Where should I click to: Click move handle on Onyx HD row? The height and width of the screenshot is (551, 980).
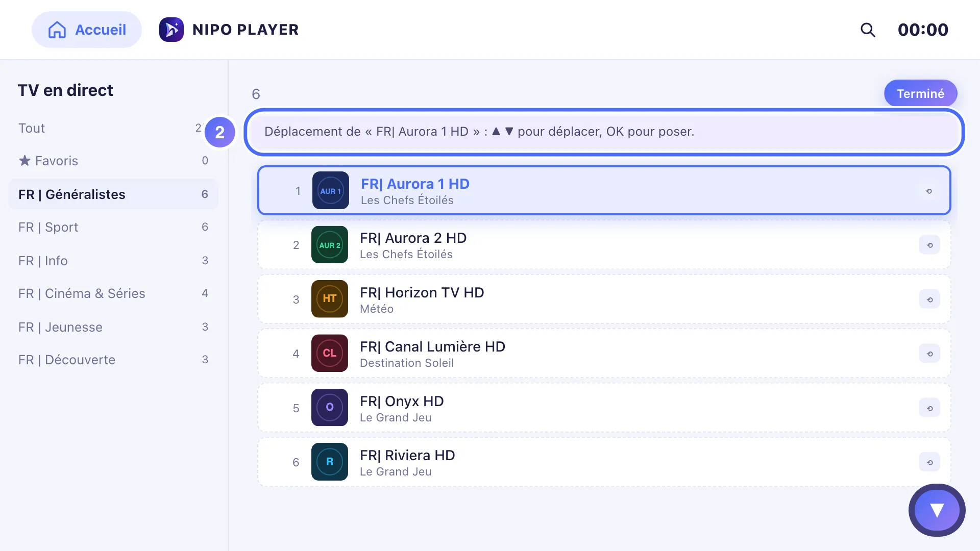pyautogui.click(x=929, y=408)
